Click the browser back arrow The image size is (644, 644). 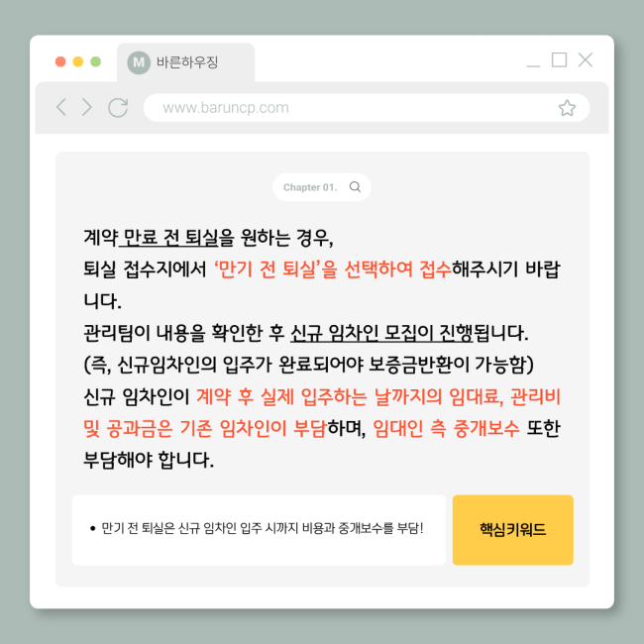pos(61,108)
